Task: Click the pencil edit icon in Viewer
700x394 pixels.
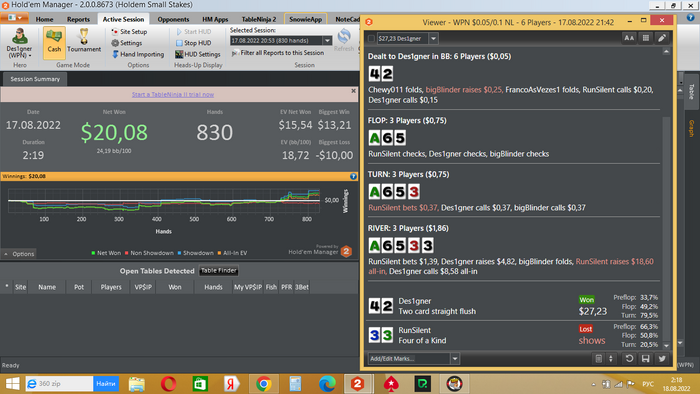Action: (x=662, y=38)
